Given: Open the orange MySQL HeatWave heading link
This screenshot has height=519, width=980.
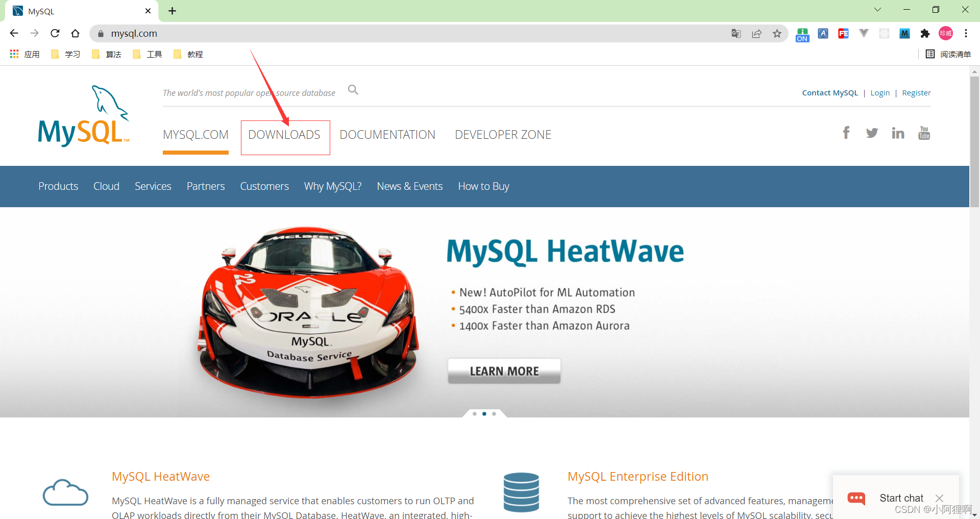Looking at the screenshot, I should pos(161,477).
